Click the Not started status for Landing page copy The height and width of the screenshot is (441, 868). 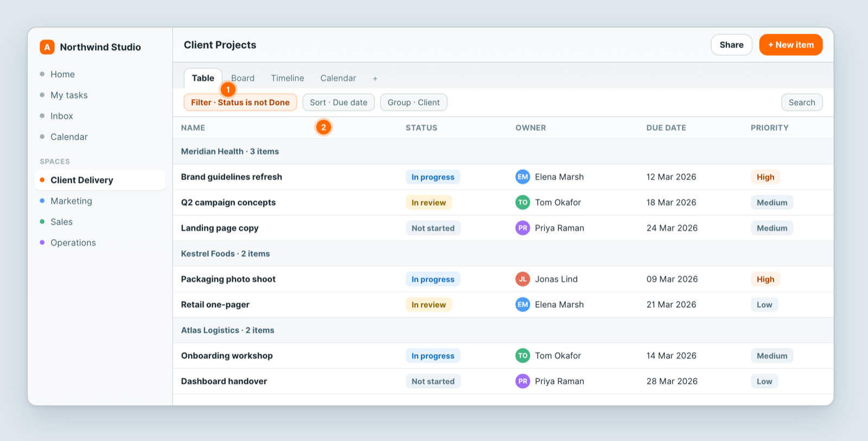(433, 228)
